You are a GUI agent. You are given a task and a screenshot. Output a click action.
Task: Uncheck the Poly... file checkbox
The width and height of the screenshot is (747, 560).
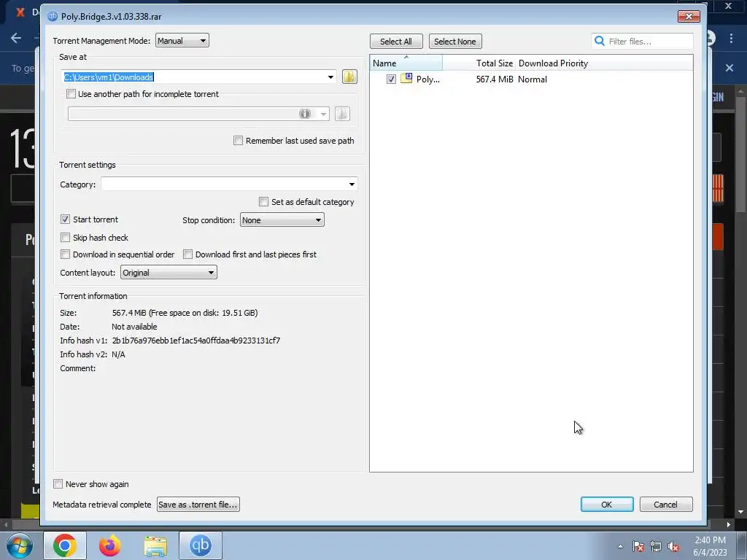(391, 79)
